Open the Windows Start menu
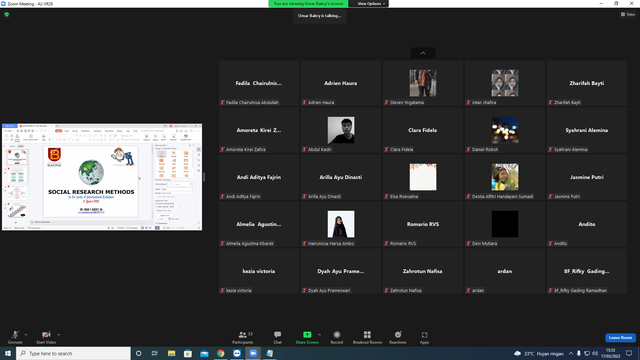Image resolution: width=640 pixels, height=360 pixels. (8, 353)
